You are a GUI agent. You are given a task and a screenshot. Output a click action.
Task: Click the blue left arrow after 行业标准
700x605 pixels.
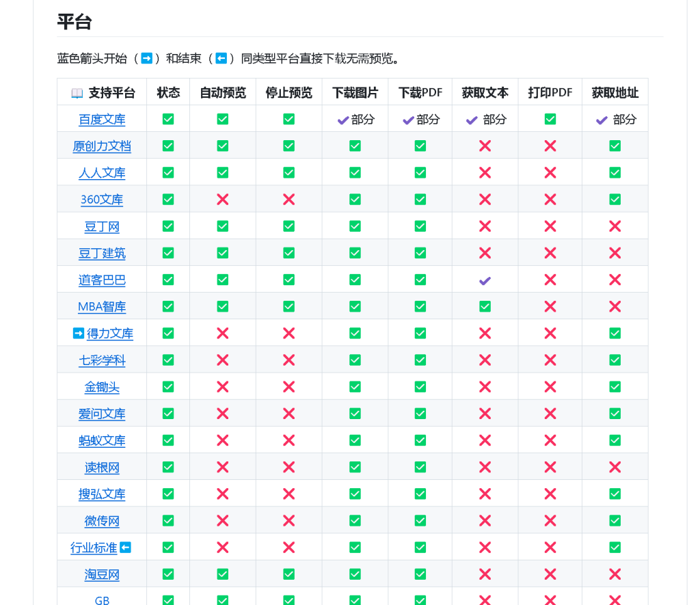126,548
